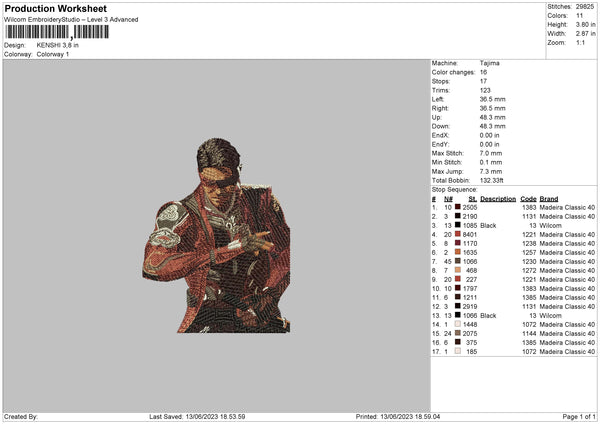Click the 'Production Worksheet' title
600x424 pixels.
pos(55,8)
